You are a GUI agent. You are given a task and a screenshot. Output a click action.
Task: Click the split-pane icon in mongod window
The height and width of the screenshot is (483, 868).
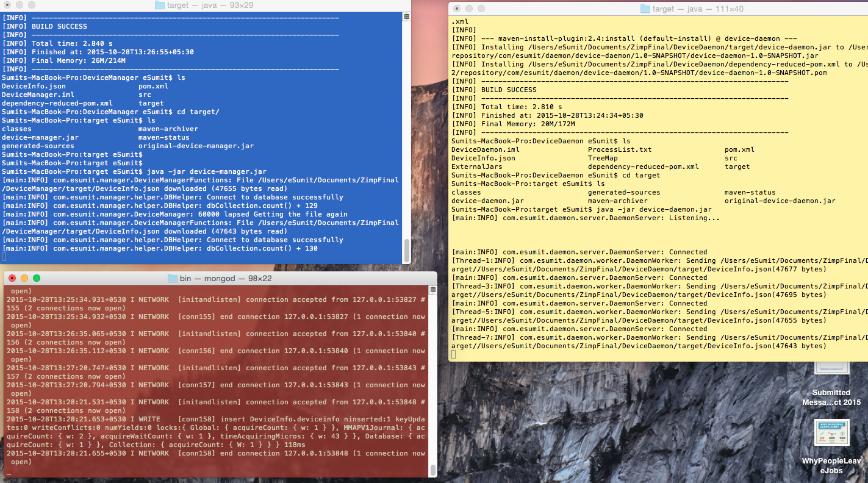click(x=432, y=292)
